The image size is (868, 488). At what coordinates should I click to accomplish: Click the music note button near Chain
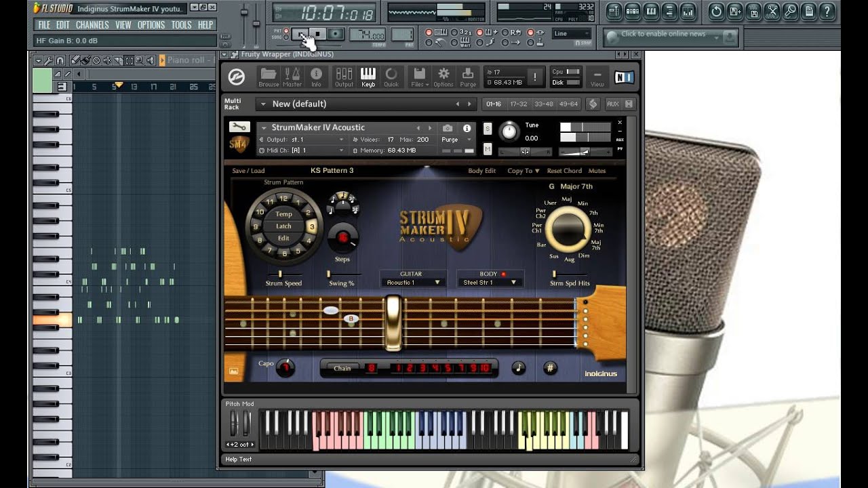point(518,368)
